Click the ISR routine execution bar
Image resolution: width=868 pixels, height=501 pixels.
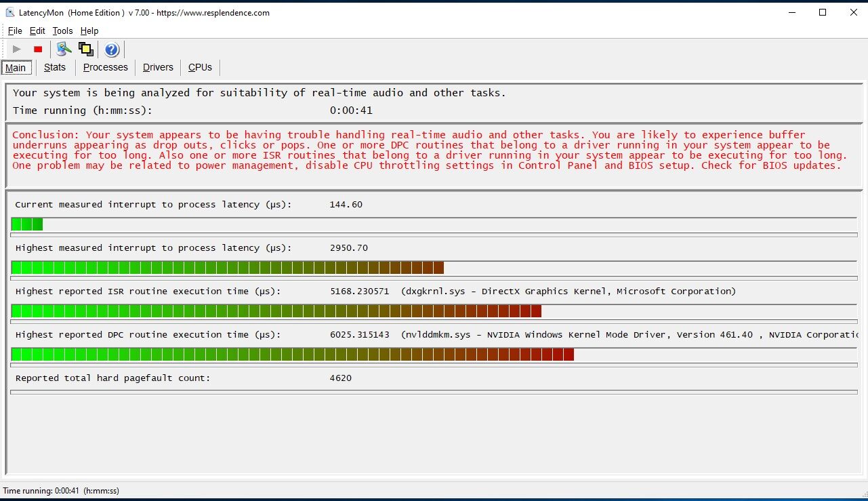pyautogui.click(x=434, y=310)
